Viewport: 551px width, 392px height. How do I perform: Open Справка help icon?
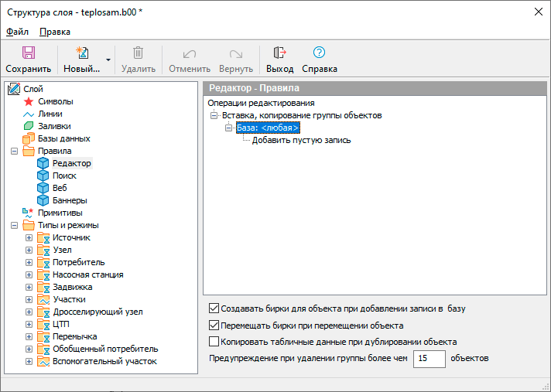(319, 53)
